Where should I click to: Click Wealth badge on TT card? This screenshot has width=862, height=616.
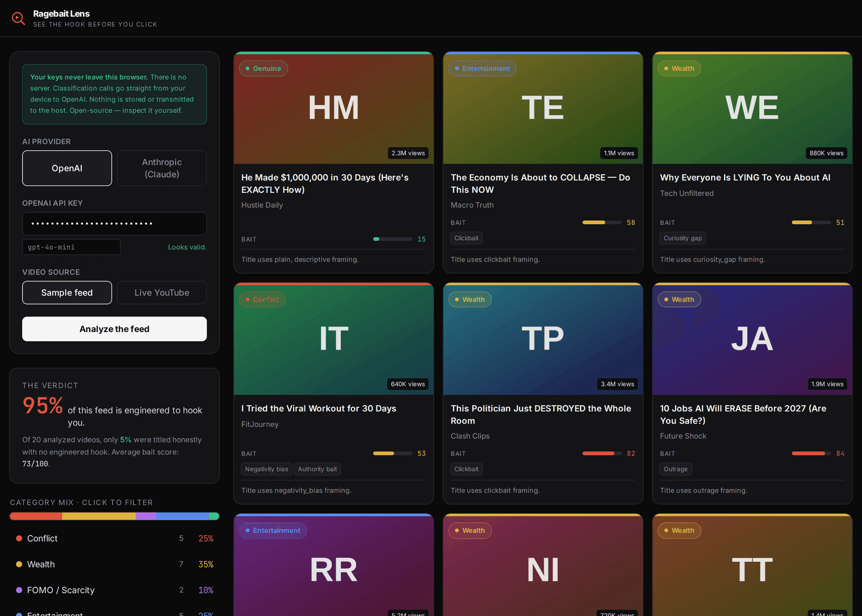coord(679,530)
